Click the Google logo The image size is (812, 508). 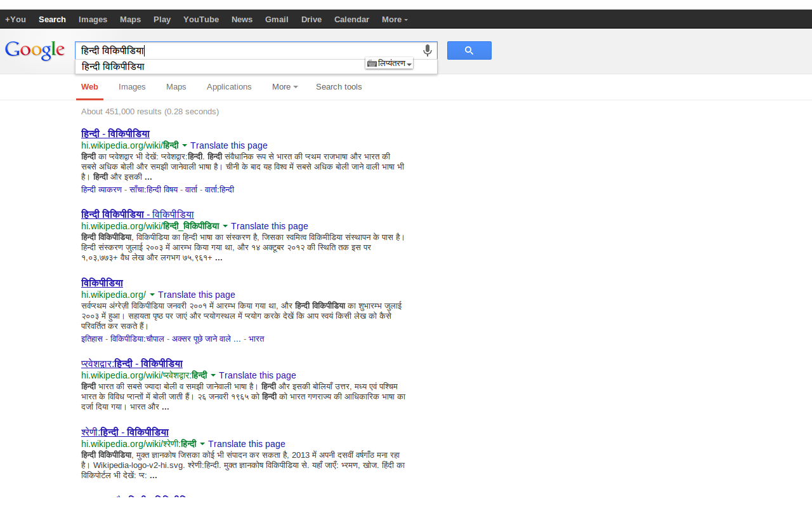coord(35,51)
